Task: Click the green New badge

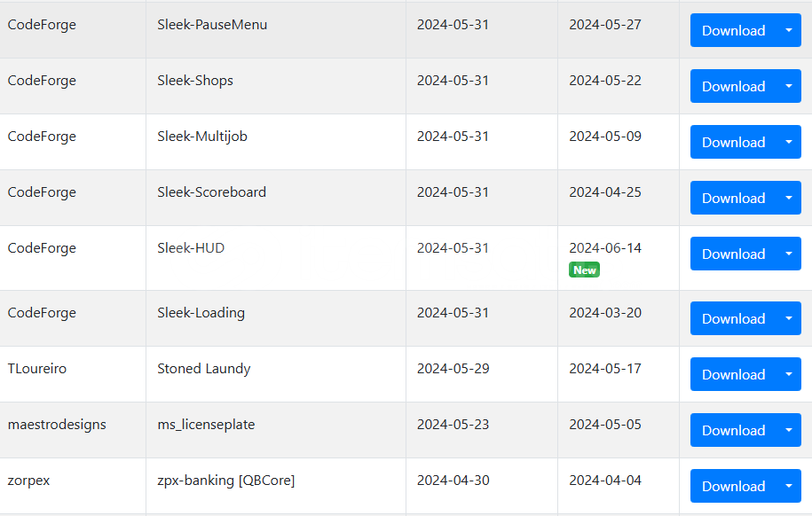Action: pos(584,270)
